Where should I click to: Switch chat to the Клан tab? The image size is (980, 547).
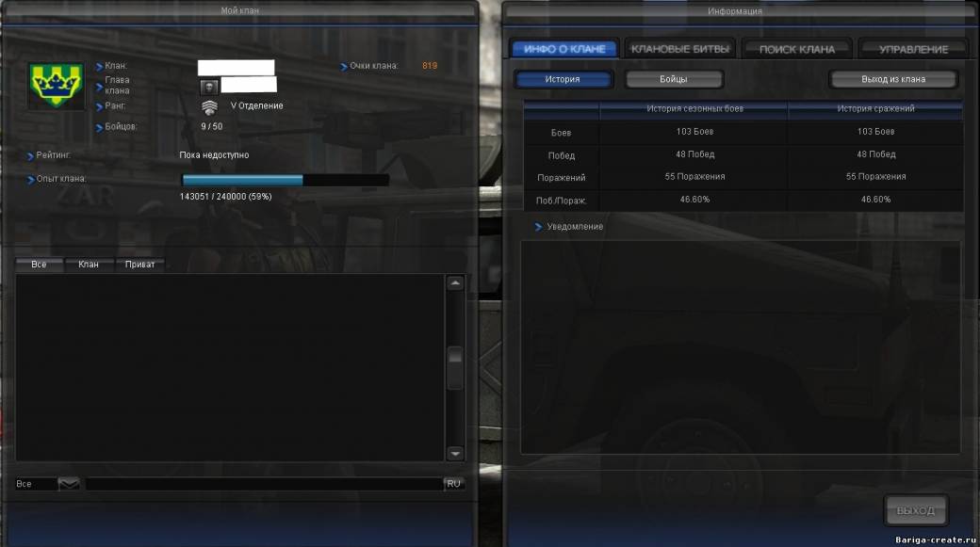pyautogui.click(x=89, y=265)
